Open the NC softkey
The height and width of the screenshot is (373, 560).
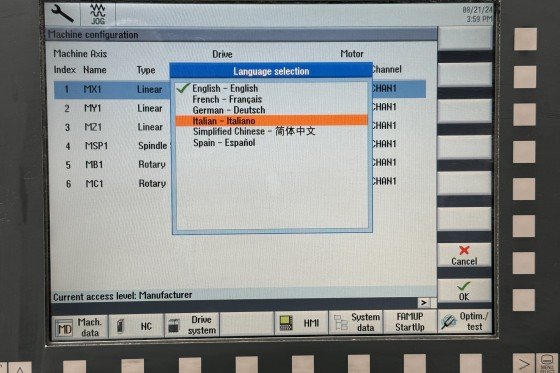136,326
